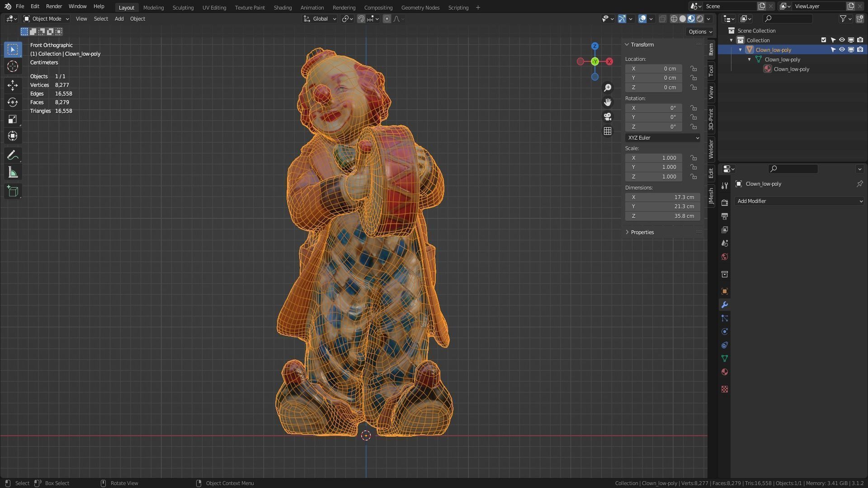The width and height of the screenshot is (868, 488).
Task: Open the viewport Add menu
Action: [x=119, y=19]
